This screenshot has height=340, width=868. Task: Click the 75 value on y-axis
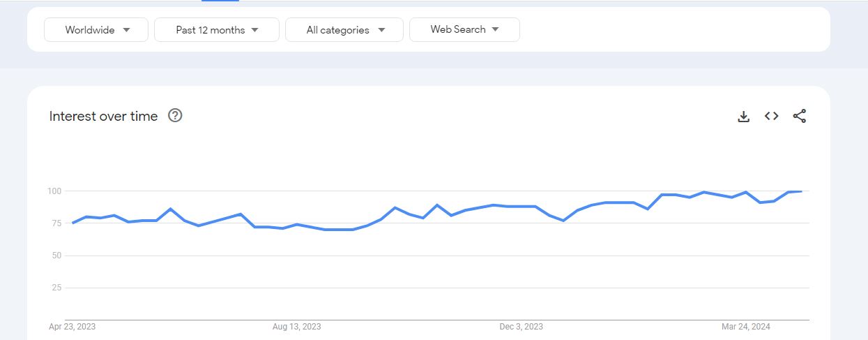point(57,223)
